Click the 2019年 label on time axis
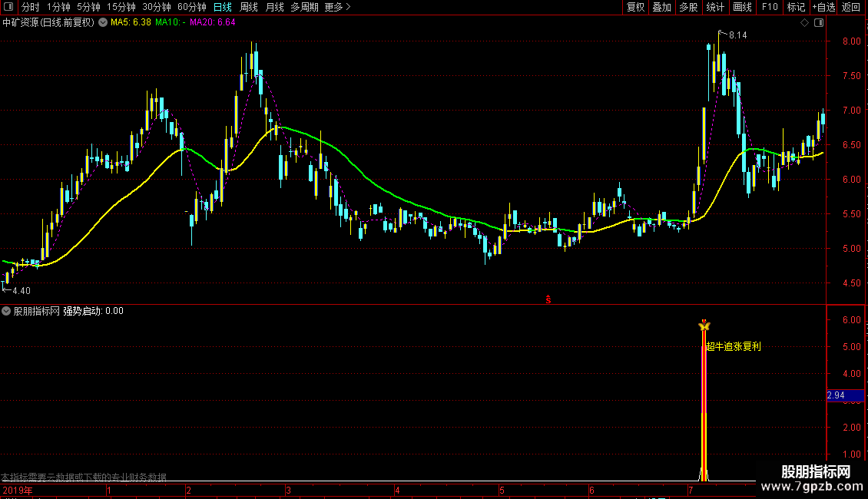 (18, 491)
